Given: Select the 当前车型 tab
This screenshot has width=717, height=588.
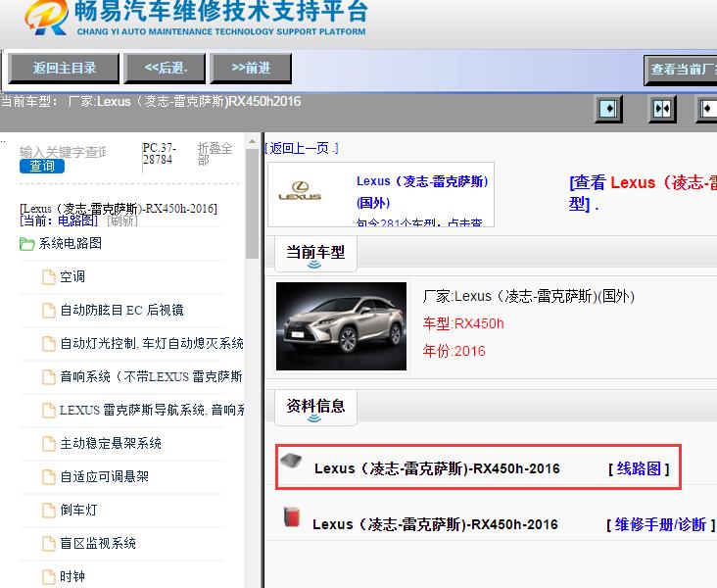Looking at the screenshot, I should click(315, 253).
